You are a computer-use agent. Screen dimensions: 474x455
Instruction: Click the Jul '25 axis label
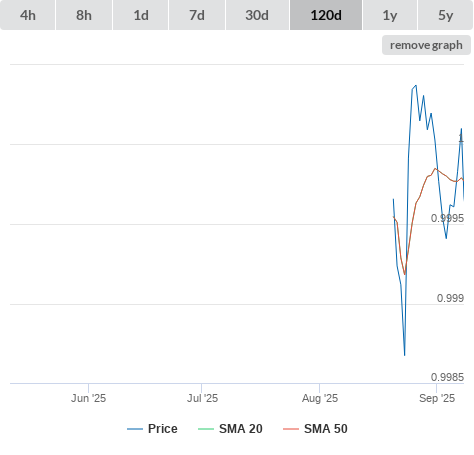click(202, 398)
